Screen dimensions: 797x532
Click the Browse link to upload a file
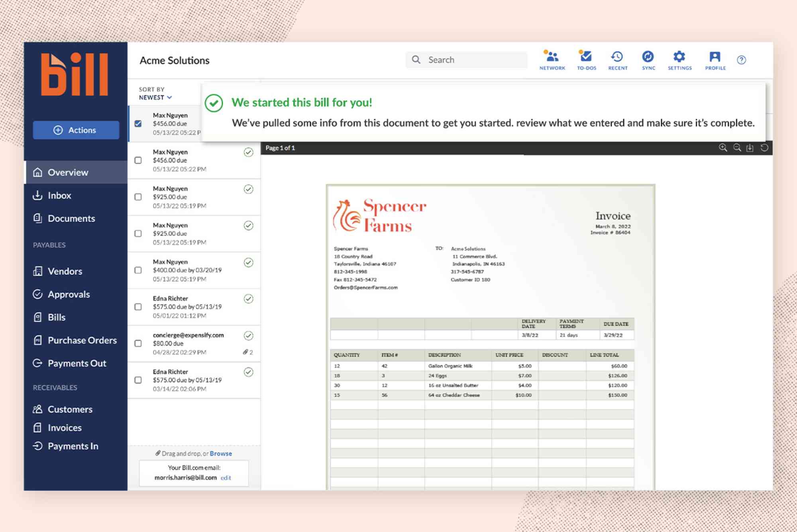[x=220, y=453]
